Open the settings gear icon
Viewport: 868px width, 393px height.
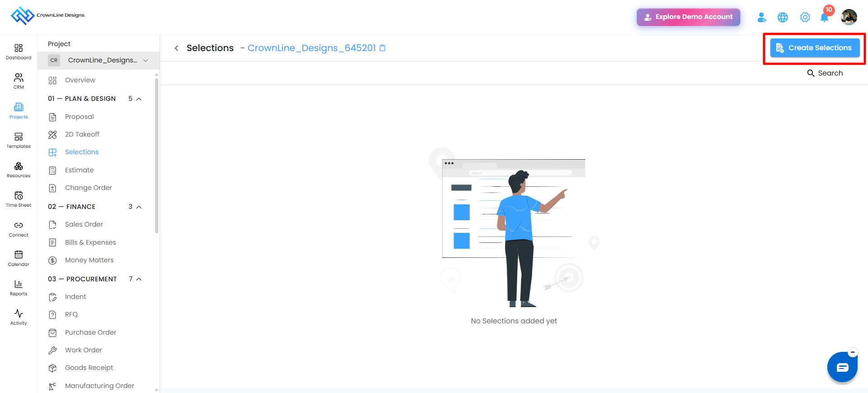805,17
